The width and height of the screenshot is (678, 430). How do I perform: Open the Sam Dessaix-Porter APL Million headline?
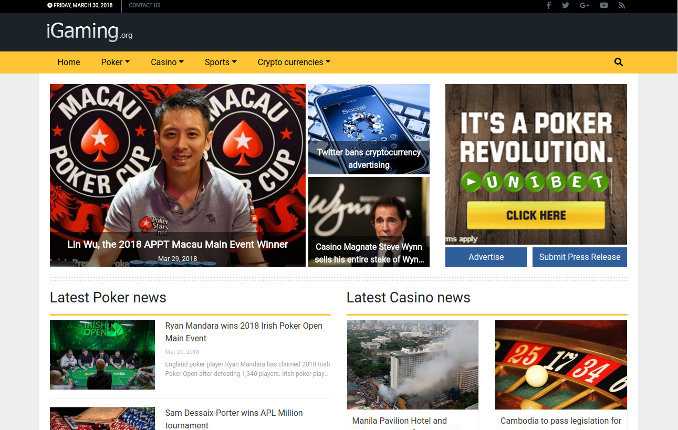[234, 419]
